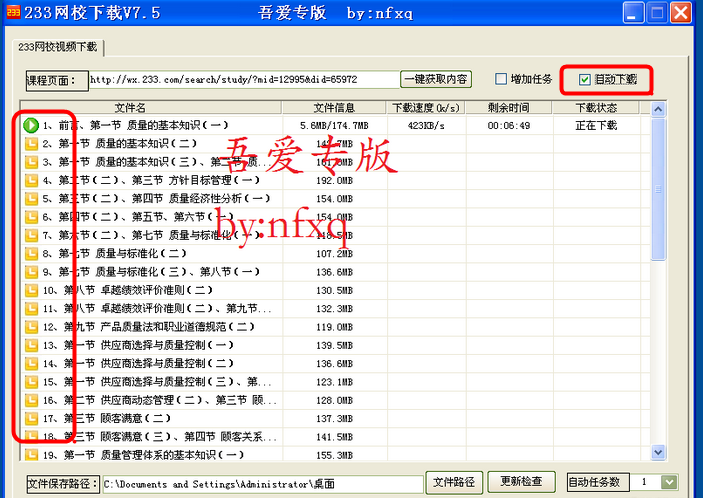Click the 233 app icon in title bar

point(13,13)
